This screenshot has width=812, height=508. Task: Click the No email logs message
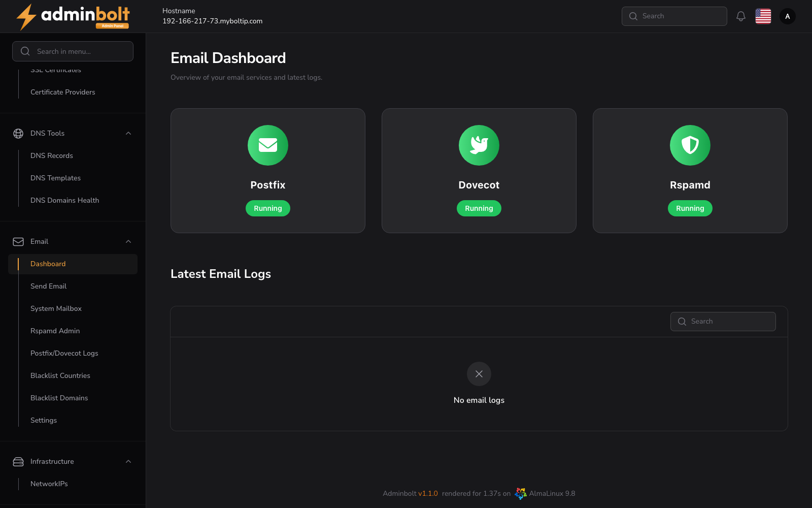479,400
